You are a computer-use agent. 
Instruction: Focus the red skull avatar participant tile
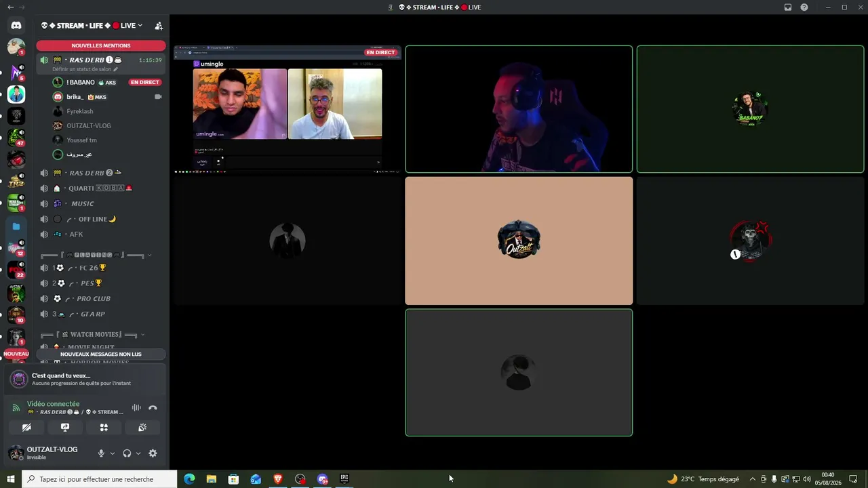pyautogui.click(x=750, y=241)
